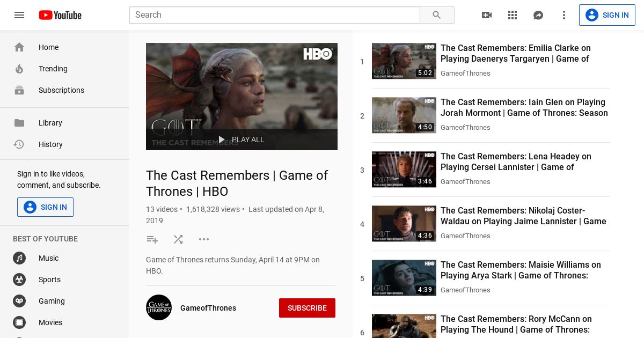644x338 pixels.
Task: Click the save playlist icon
Action: (152, 239)
